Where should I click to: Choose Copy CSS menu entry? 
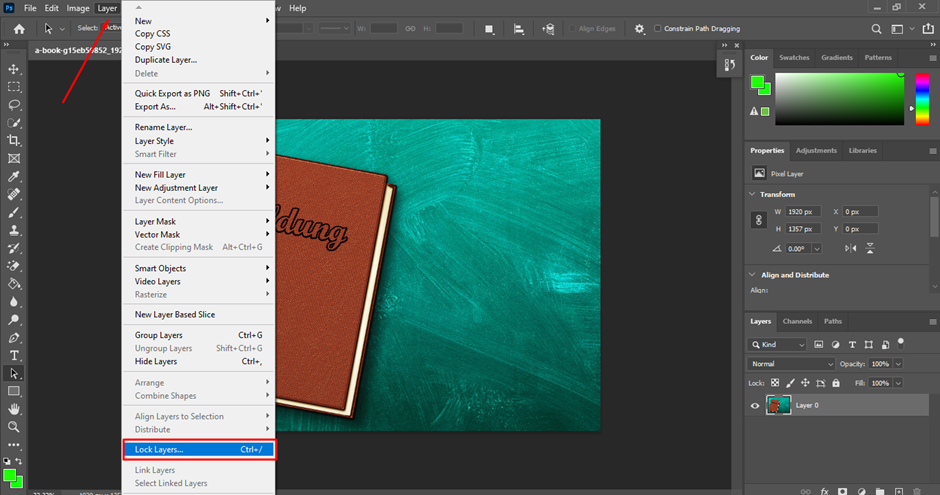(x=198, y=34)
